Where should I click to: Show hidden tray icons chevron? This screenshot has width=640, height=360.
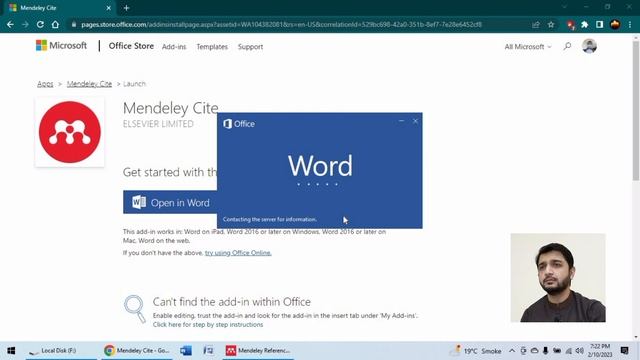tap(512, 351)
